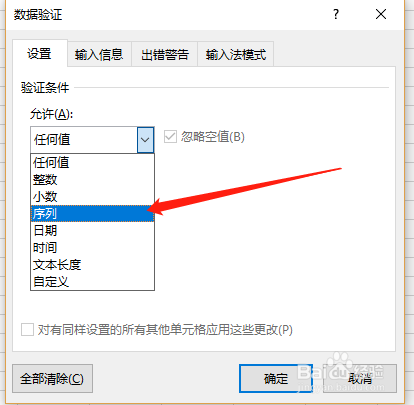This screenshot has width=414, height=405.
Task: Select 文本长度 option
Action: 92,265
